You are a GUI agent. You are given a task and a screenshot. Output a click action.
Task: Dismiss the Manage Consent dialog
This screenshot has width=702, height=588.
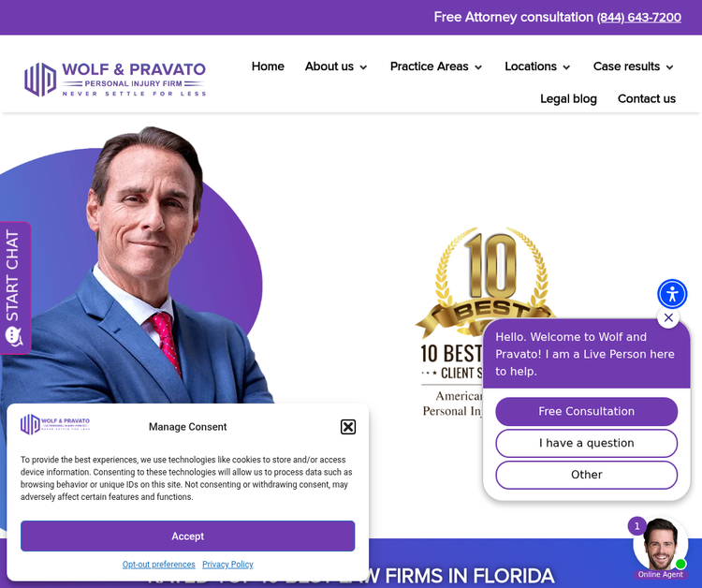point(348,427)
